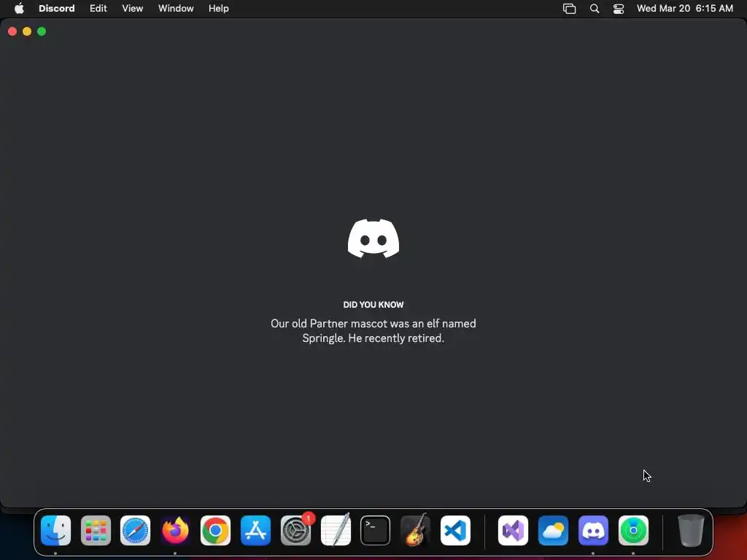Open the Weather app from the Dock

(553, 531)
